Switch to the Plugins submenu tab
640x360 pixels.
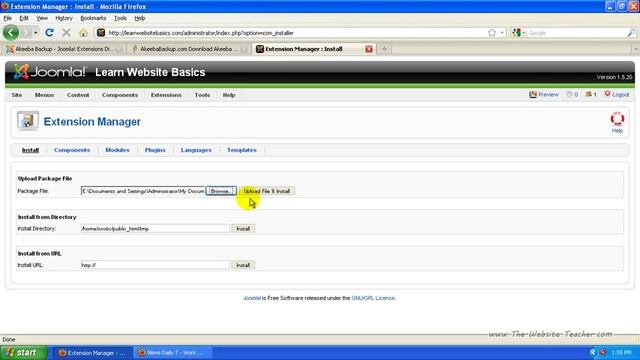click(x=155, y=150)
